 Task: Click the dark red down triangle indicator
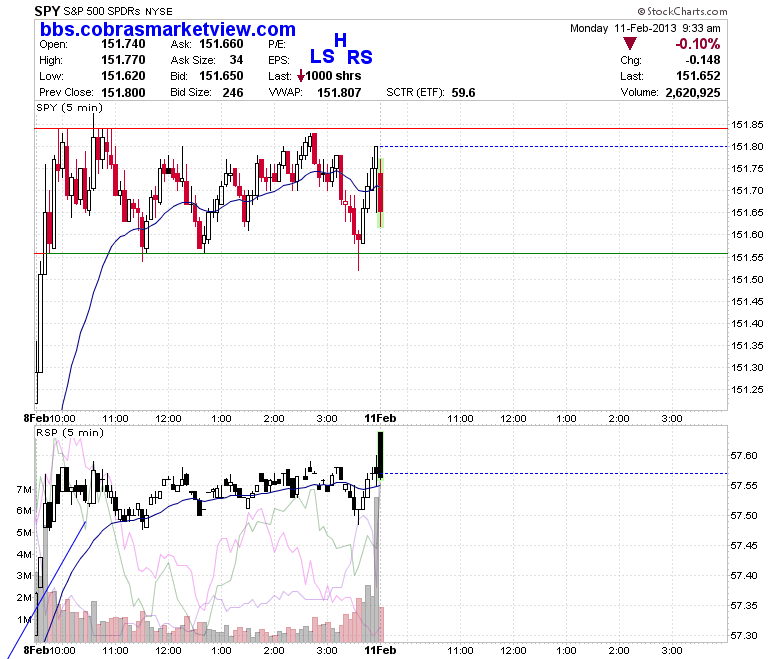[x=630, y=44]
